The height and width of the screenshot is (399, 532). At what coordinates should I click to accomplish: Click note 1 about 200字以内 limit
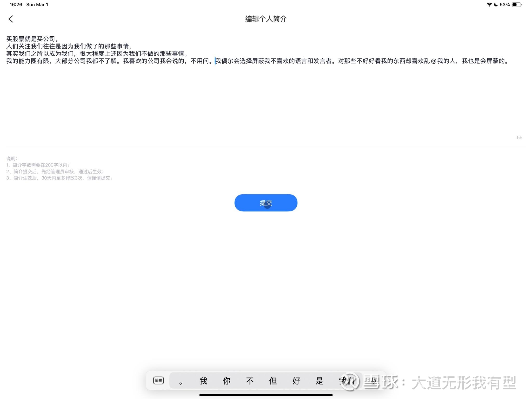point(38,165)
